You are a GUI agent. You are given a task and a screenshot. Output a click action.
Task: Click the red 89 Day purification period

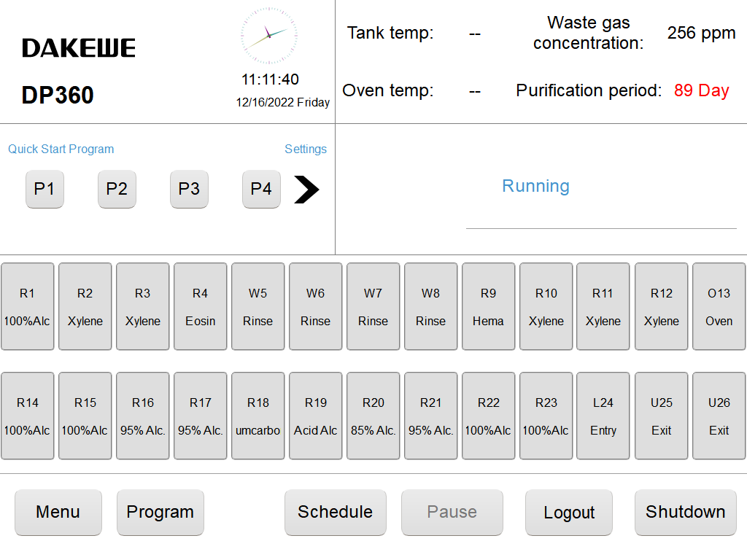(701, 90)
